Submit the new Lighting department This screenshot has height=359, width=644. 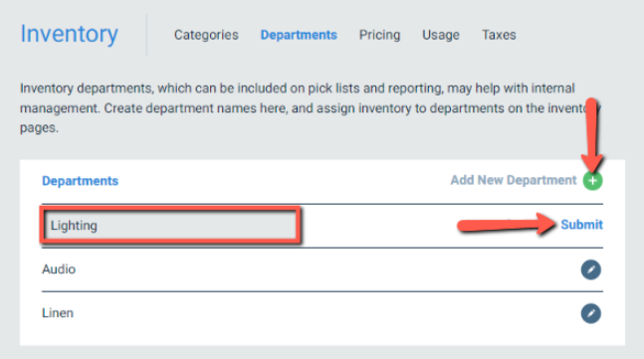click(x=581, y=225)
